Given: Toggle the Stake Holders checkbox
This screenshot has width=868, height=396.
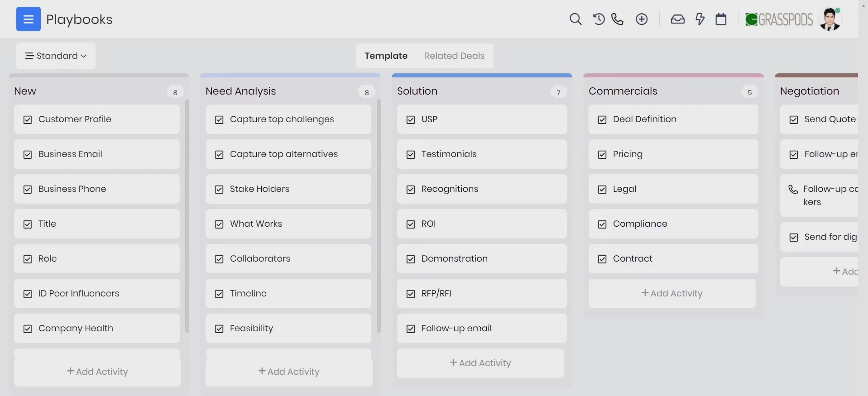Looking at the screenshot, I should [x=219, y=189].
